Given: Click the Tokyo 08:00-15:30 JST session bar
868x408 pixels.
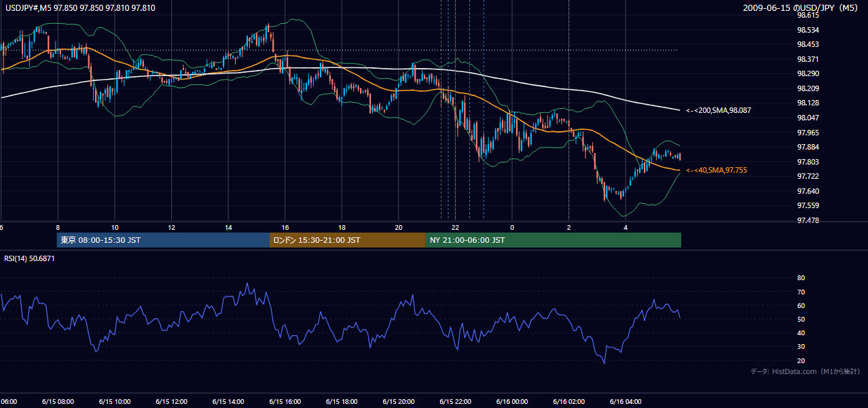Looking at the screenshot, I should pos(164,240).
